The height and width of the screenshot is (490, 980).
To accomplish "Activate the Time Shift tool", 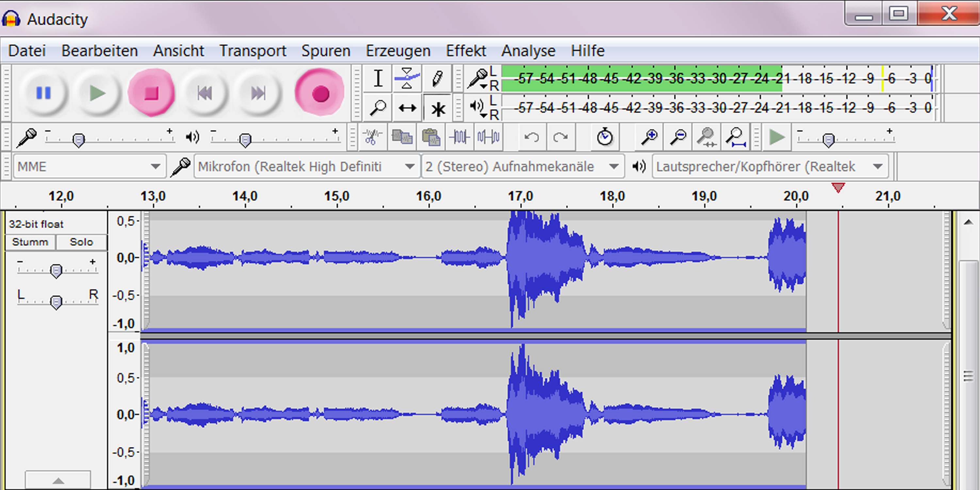I will tap(407, 108).
